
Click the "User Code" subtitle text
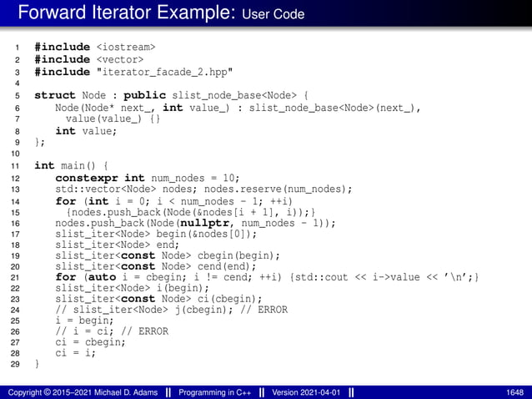(x=274, y=14)
